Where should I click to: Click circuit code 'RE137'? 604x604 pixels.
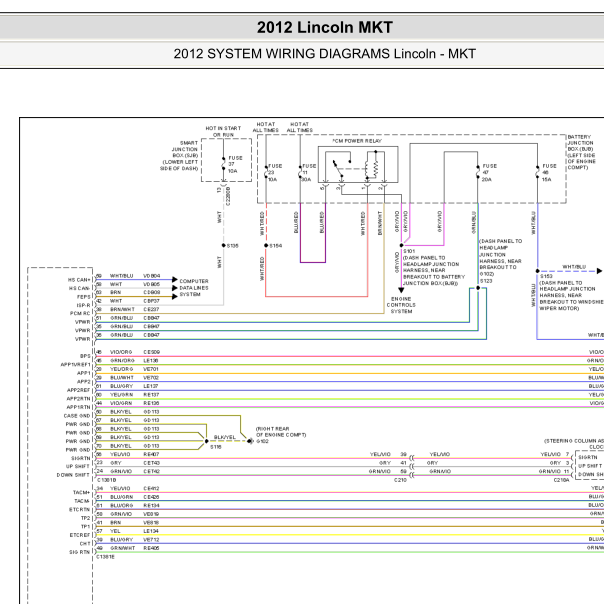point(151,394)
